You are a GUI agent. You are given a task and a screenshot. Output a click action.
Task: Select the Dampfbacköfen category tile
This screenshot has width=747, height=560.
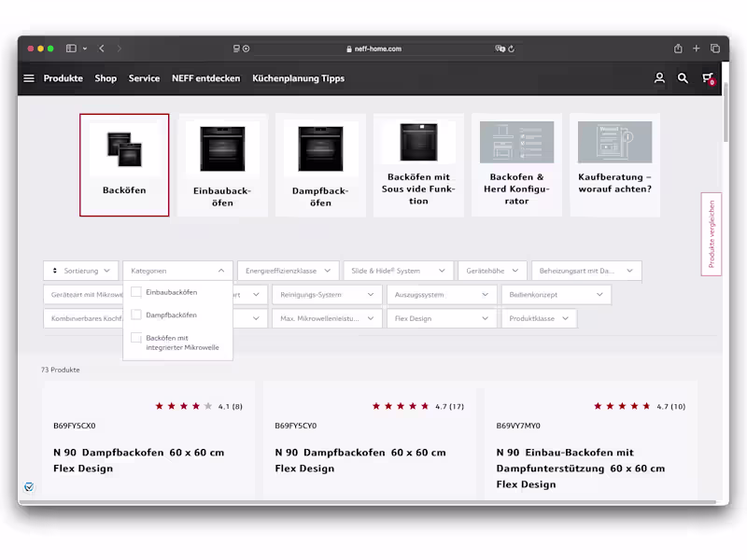pos(320,165)
